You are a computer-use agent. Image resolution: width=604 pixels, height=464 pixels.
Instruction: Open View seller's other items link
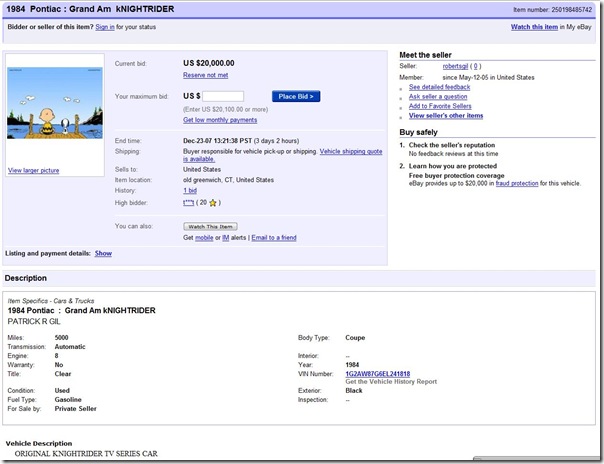pyautogui.click(x=446, y=116)
